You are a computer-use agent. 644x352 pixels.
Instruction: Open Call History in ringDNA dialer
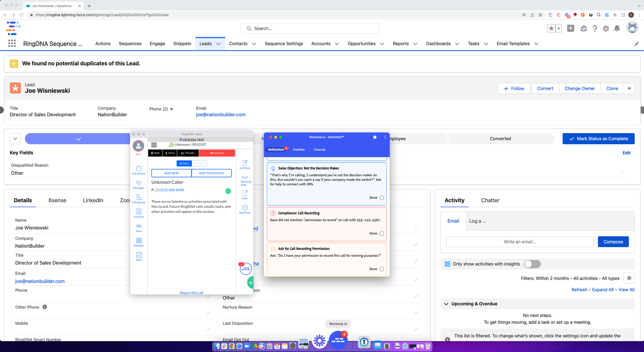coord(139,170)
